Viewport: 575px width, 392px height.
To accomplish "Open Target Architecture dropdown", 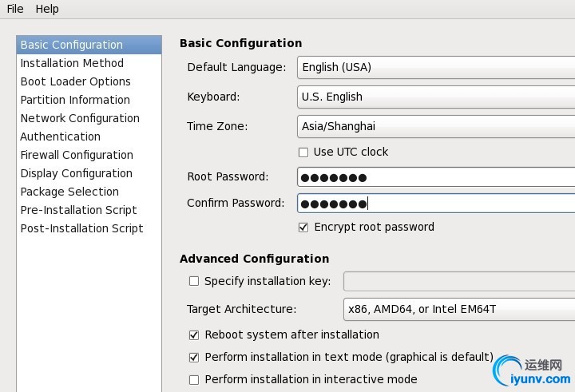I will (458, 308).
